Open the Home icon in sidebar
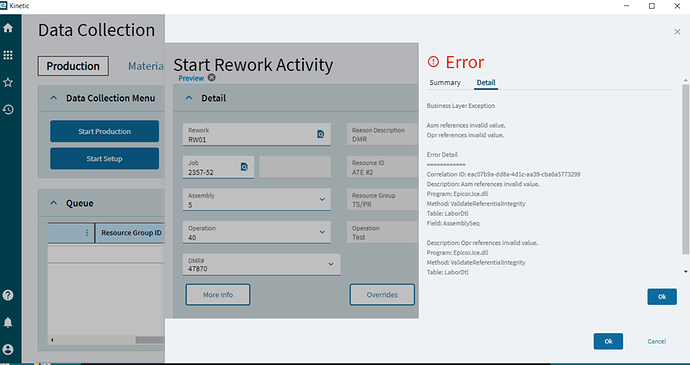The height and width of the screenshot is (365, 690). tap(8, 28)
